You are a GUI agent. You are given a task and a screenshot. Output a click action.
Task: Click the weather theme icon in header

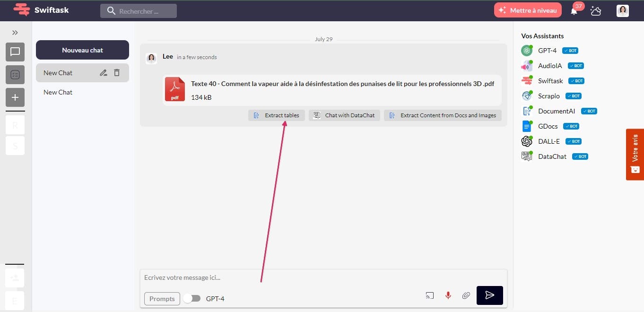[596, 11]
